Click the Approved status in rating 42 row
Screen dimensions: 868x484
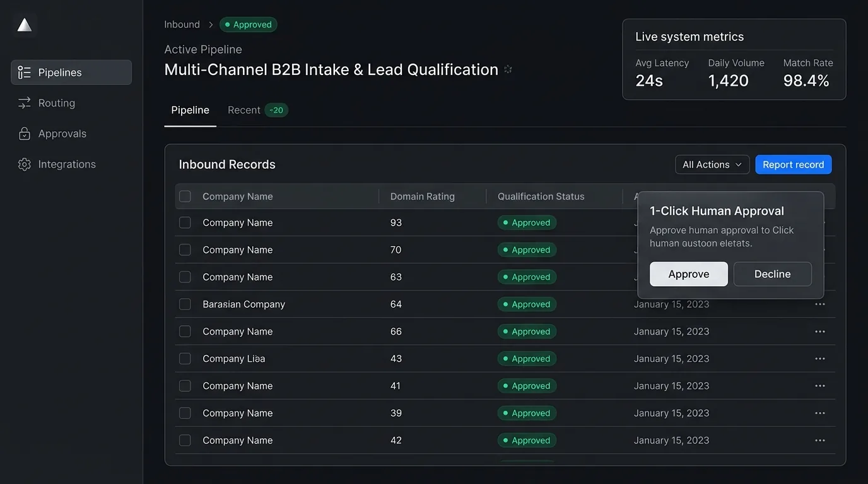pos(527,441)
